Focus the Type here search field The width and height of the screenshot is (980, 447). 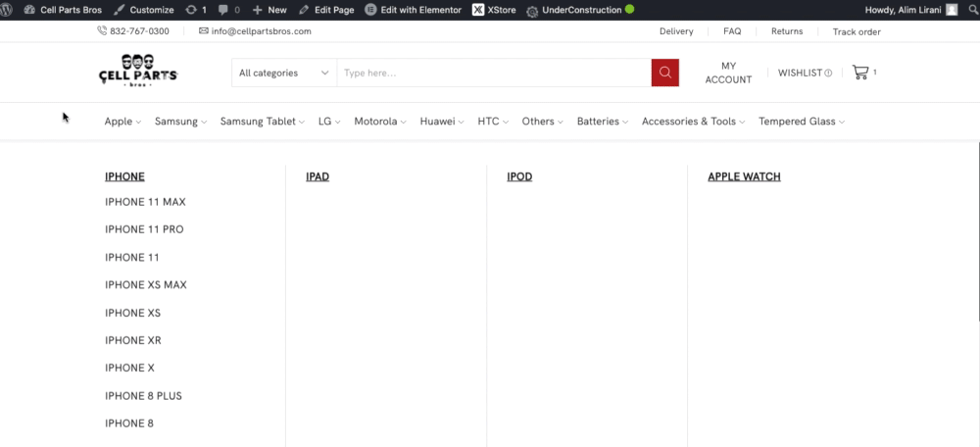point(494,73)
